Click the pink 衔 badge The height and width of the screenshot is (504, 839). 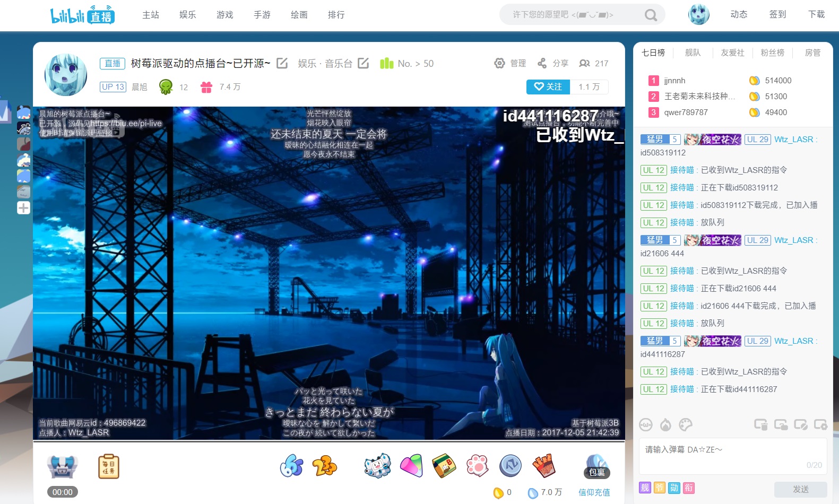click(689, 488)
